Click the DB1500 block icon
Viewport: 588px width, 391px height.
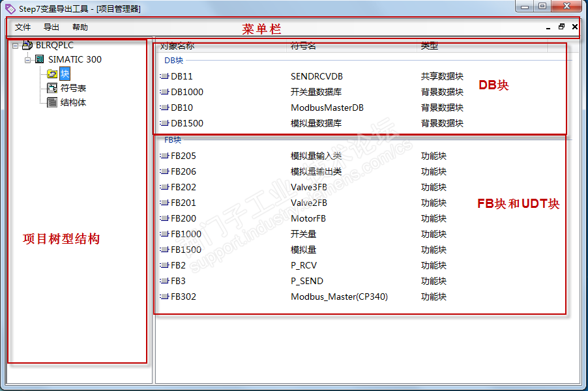coord(164,123)
